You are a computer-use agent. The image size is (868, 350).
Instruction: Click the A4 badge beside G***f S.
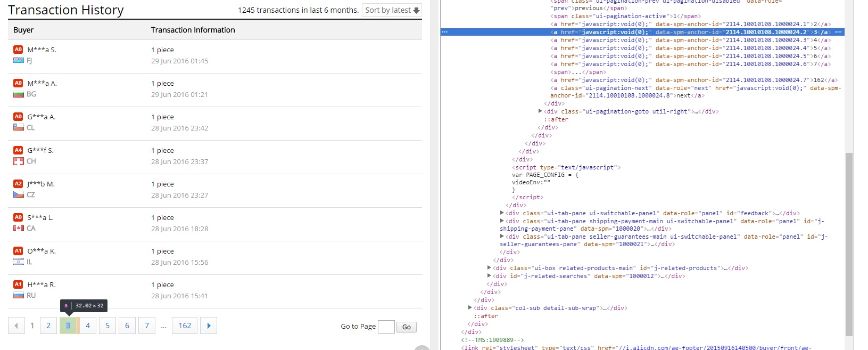point(18,150)
